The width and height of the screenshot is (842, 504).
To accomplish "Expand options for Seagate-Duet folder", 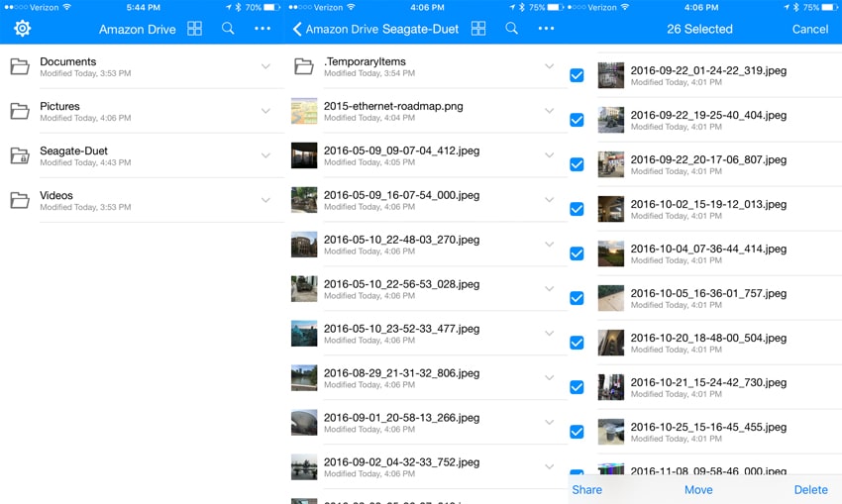I will click(x=265, y=155).
